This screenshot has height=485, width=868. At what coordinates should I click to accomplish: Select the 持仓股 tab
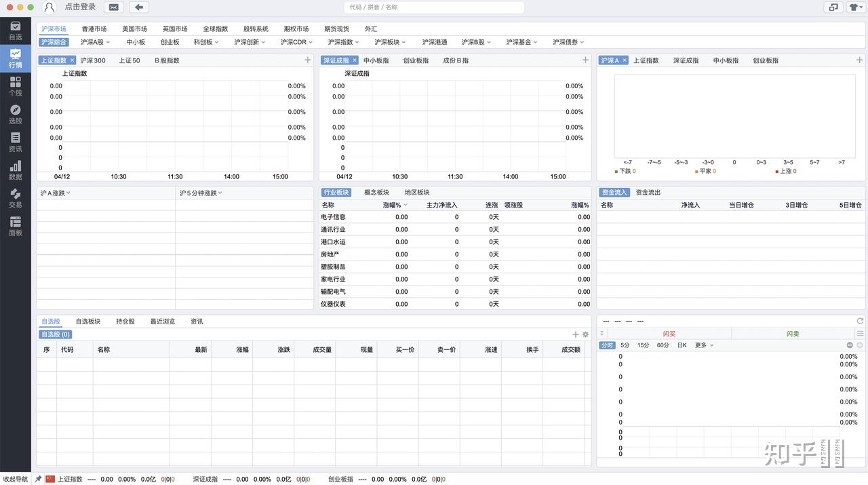pos(125,322)
